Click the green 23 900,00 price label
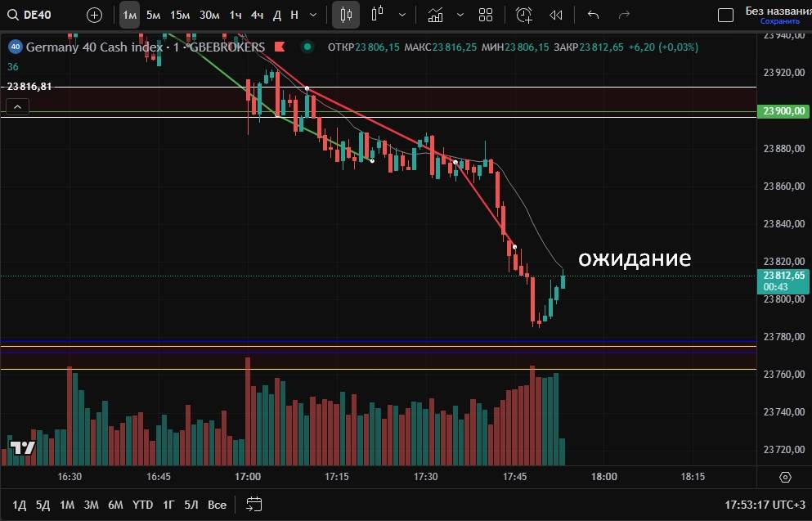Viewport: 812px width, 521px height. 783,110
